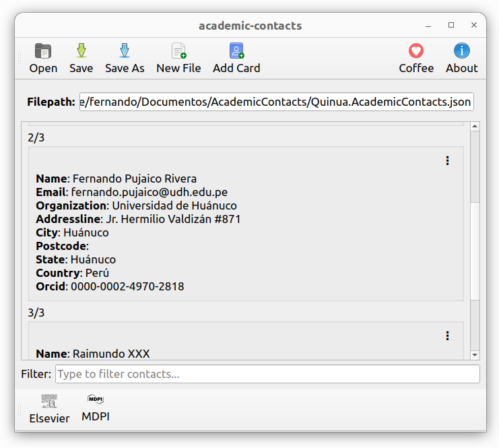Show the About information dialog
This screenshot has height=448, width=499.
pyautogui.click(x=461, y=58)
